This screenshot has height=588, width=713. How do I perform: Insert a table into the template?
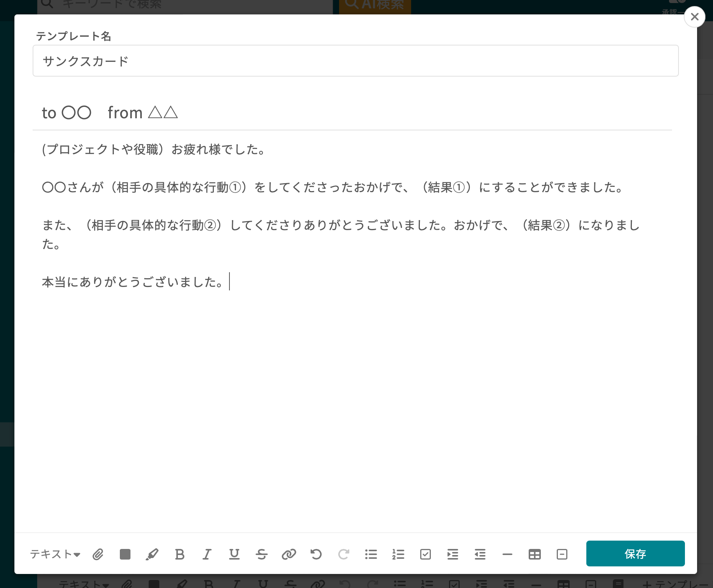535,554
